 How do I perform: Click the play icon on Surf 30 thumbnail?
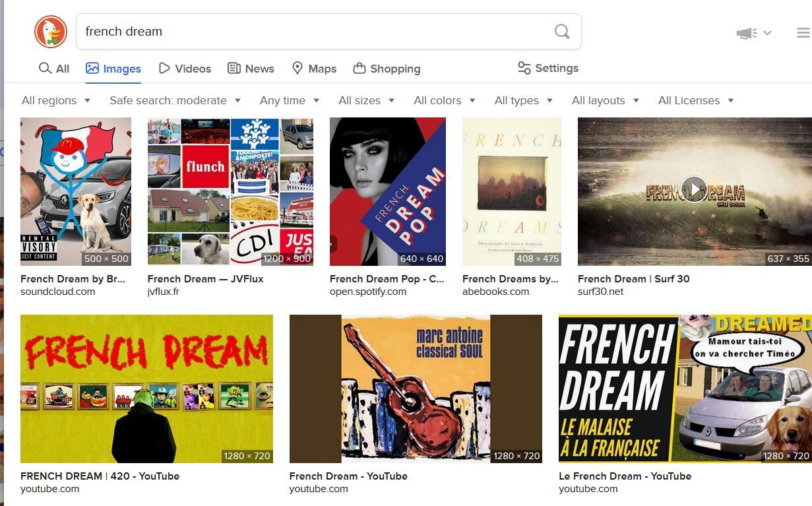694,189
